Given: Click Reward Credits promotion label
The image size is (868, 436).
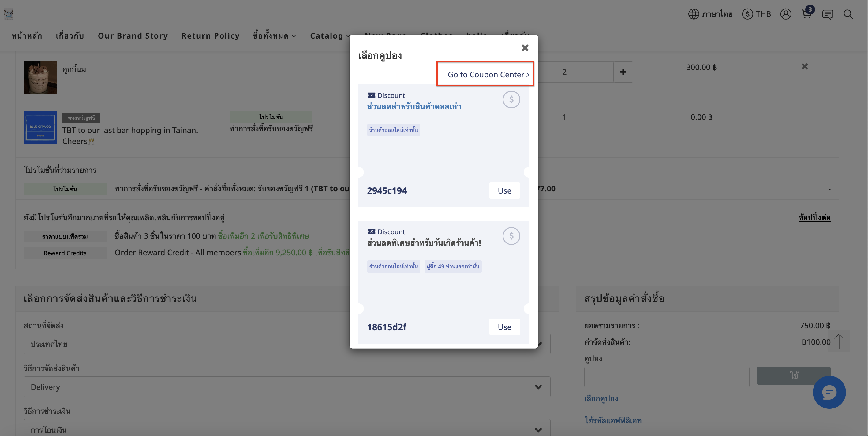Looking at the screenshot, I should [65, 253].
